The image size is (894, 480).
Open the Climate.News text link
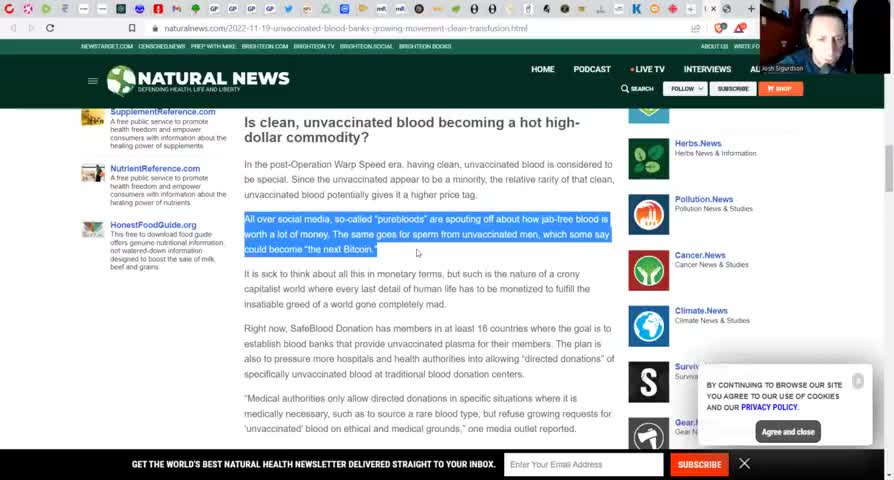pyautogui.click(x=701, y=311)
